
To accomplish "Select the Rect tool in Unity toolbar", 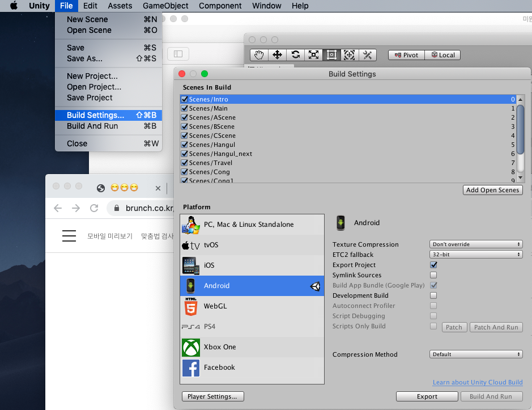I will [331, 54].
